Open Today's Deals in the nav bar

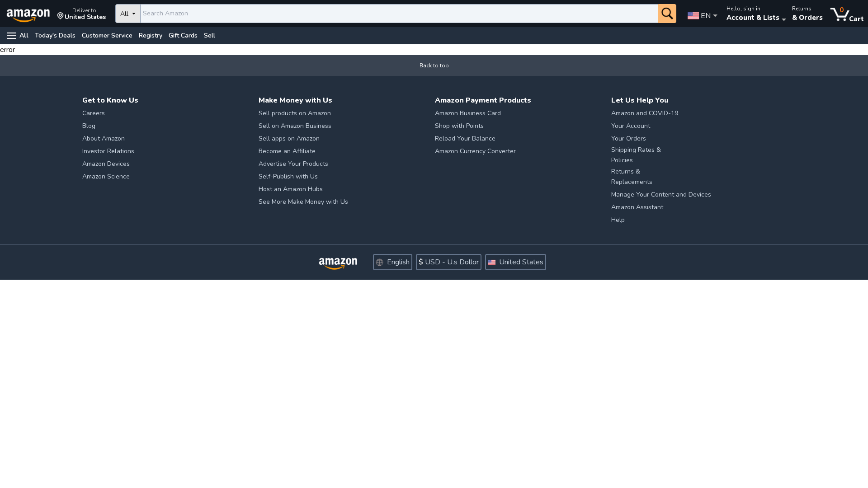coord(55,36)
